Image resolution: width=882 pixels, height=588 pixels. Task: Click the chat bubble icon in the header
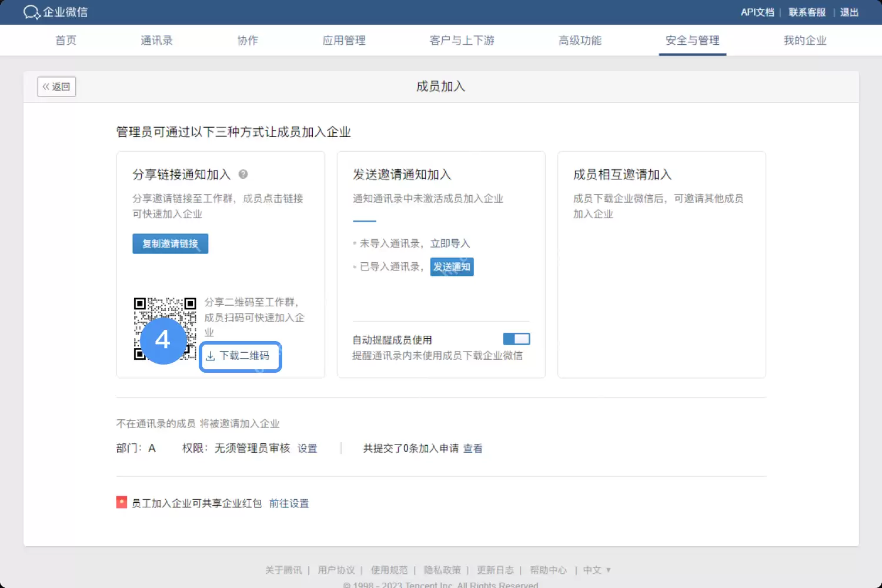(x=31, y=12)
